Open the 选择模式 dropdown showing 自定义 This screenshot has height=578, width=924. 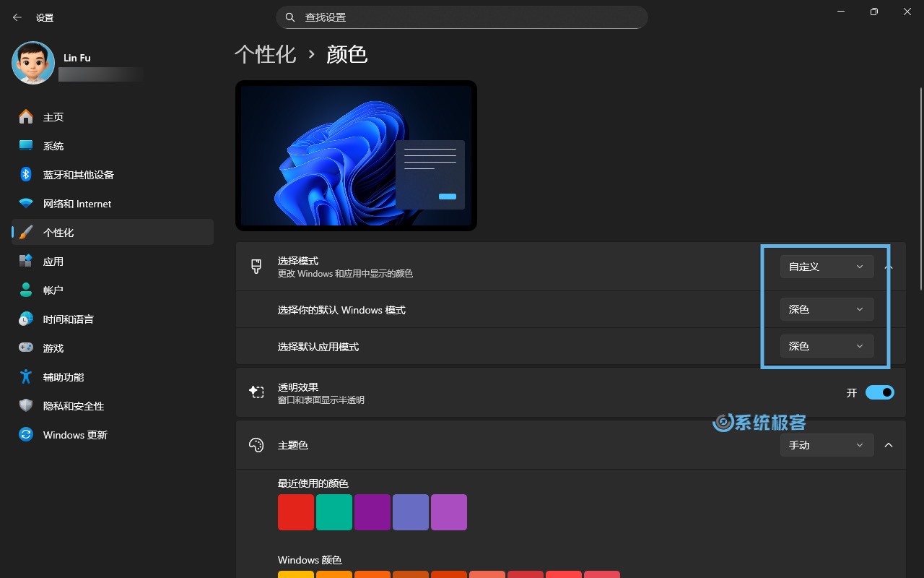827,267
